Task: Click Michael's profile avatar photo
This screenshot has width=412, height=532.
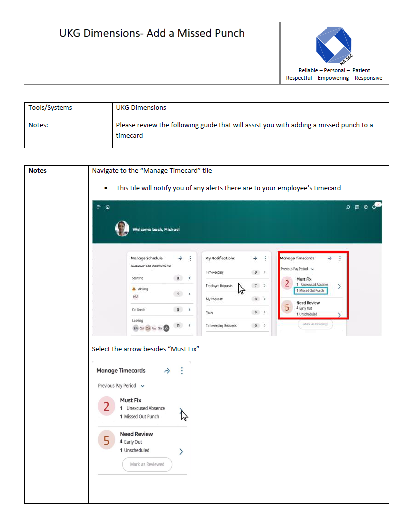Action: pos(122,229)
